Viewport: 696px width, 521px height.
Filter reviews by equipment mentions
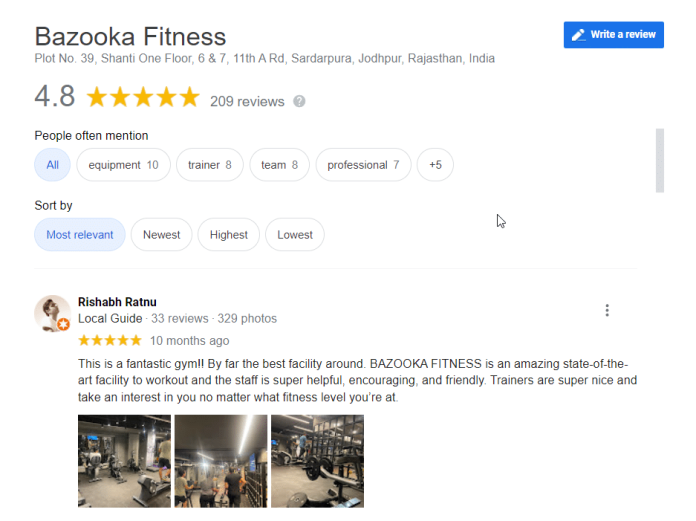point(123,165)
